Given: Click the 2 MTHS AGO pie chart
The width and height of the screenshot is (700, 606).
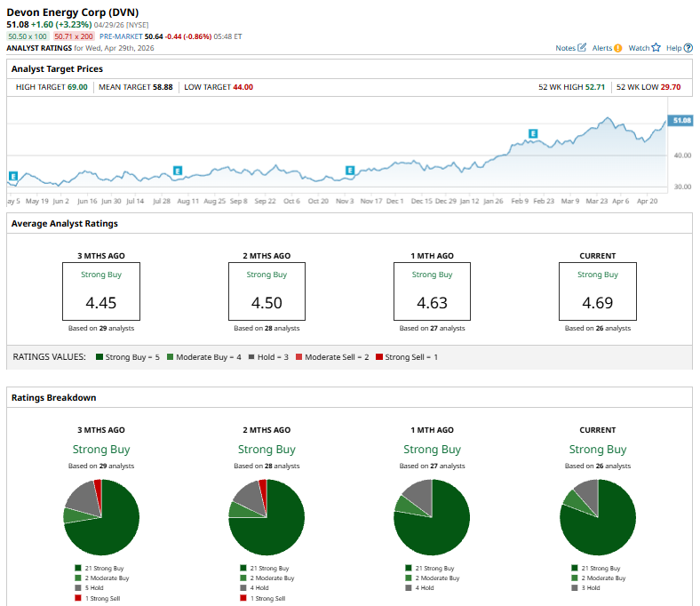Looking at the screenshot, I should click(x=266, y=517).
